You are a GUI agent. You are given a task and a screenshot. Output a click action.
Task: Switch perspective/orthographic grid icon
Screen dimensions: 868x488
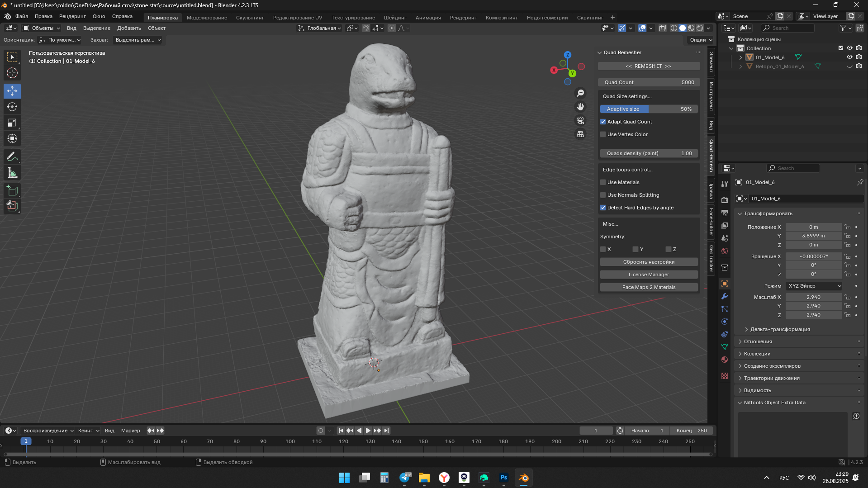point(580,134)
